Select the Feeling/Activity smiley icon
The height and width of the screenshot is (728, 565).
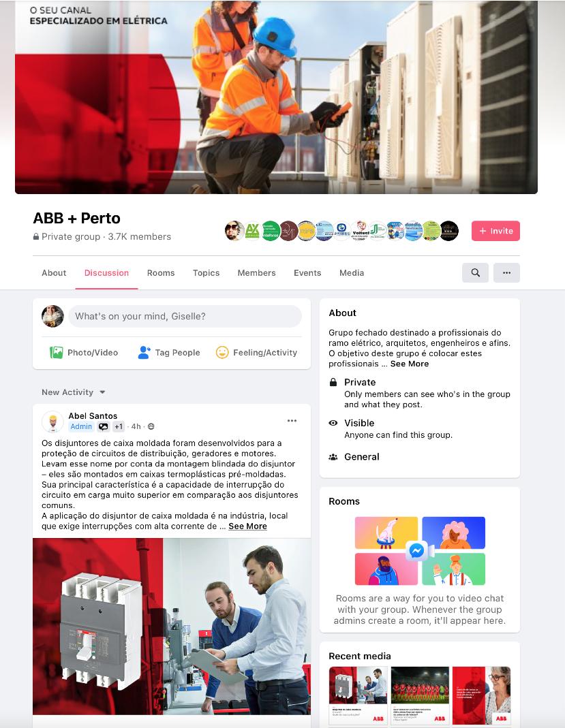[222, 352]
